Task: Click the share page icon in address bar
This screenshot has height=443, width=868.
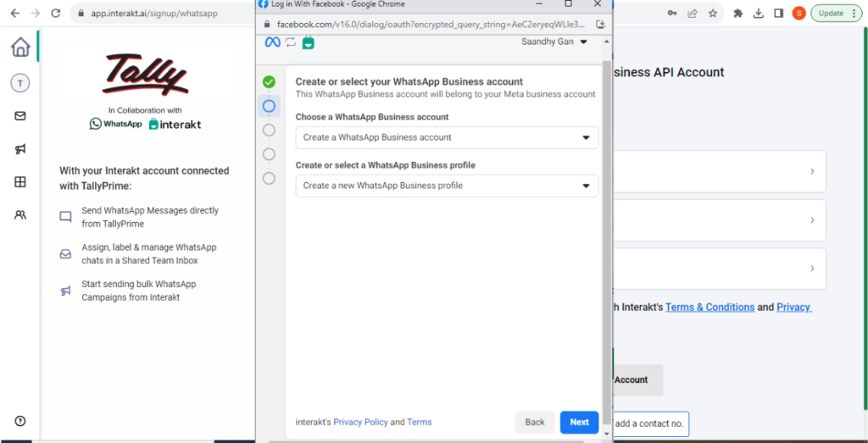Action: coord(693,14)
